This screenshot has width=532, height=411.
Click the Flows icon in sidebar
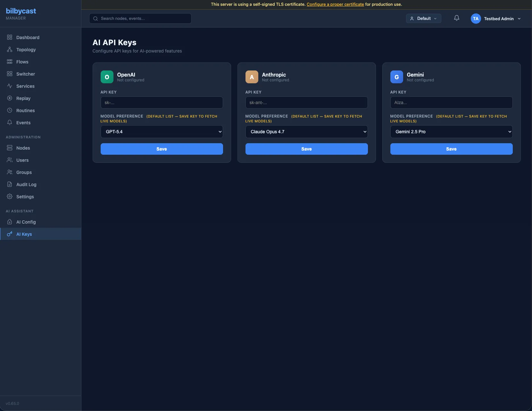pyautogui.click(x=10, y=62)
